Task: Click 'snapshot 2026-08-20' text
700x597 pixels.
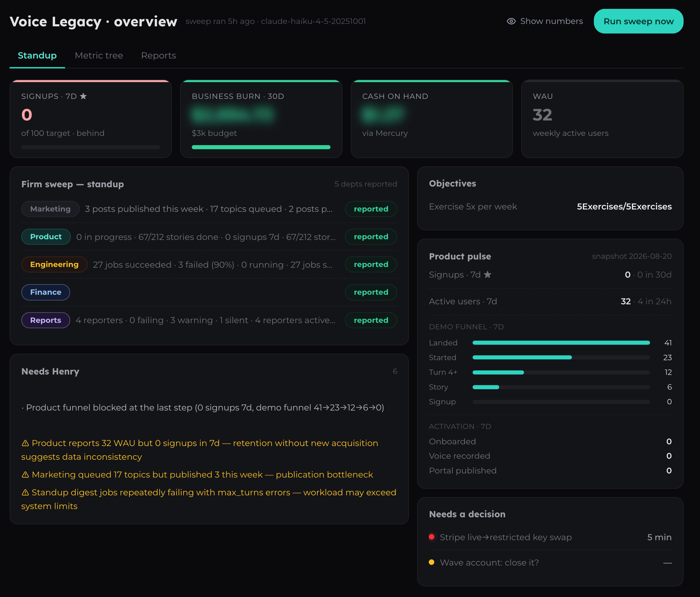Action: coord(632,256)
